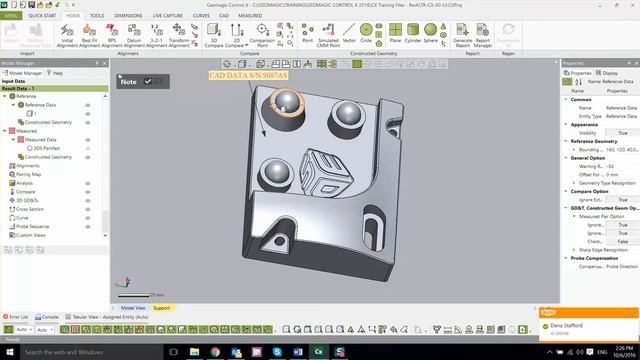Collapse the Measured Data node

point(13,140)
